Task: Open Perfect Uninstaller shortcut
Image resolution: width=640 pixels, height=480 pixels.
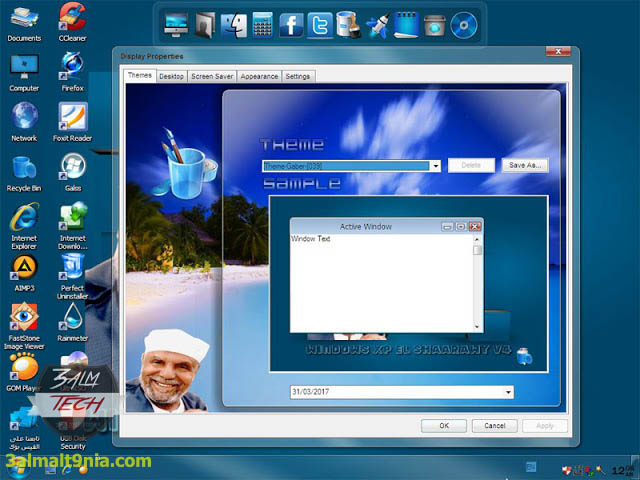Action: coord(72,276)
